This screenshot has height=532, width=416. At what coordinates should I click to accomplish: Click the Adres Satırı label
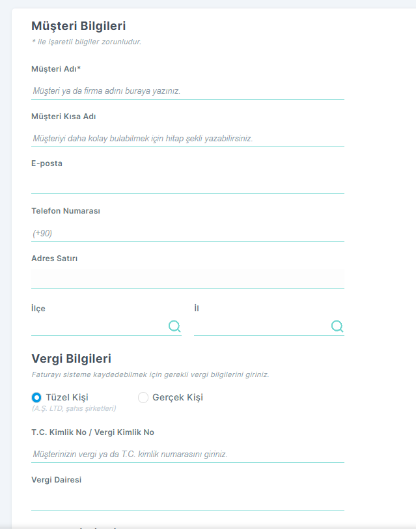pos(54,259)
